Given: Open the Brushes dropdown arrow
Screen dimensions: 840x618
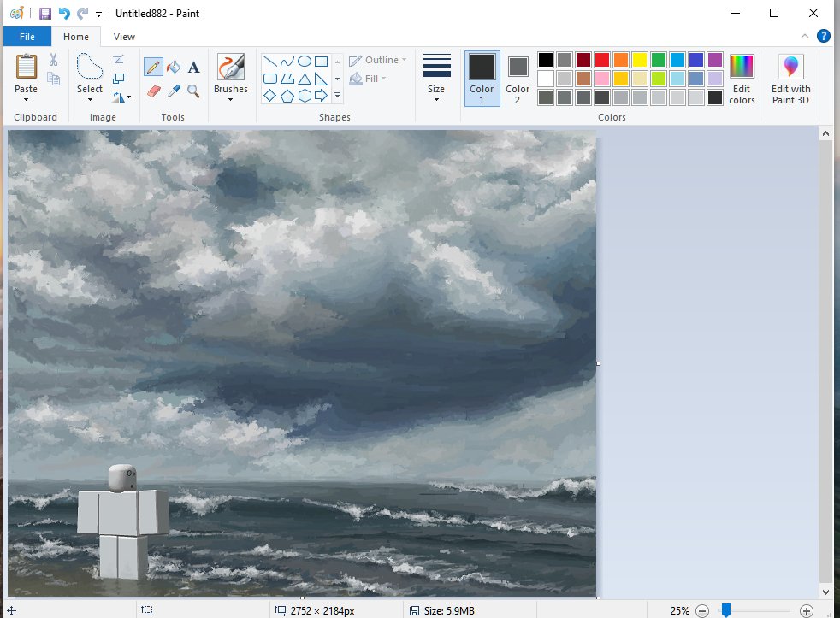Looking at the screenshot, I should 231,100.
